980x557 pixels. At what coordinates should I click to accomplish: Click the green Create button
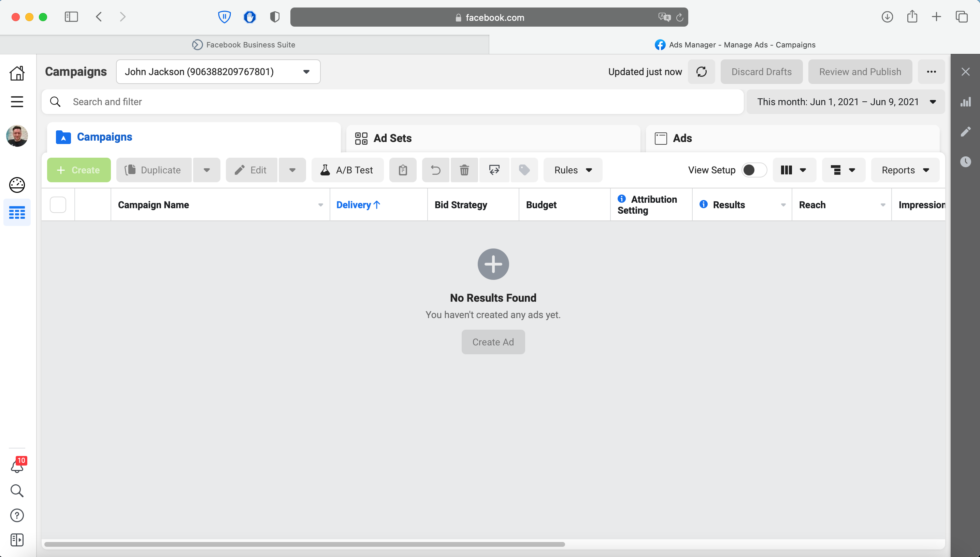[x=79, y=170]
